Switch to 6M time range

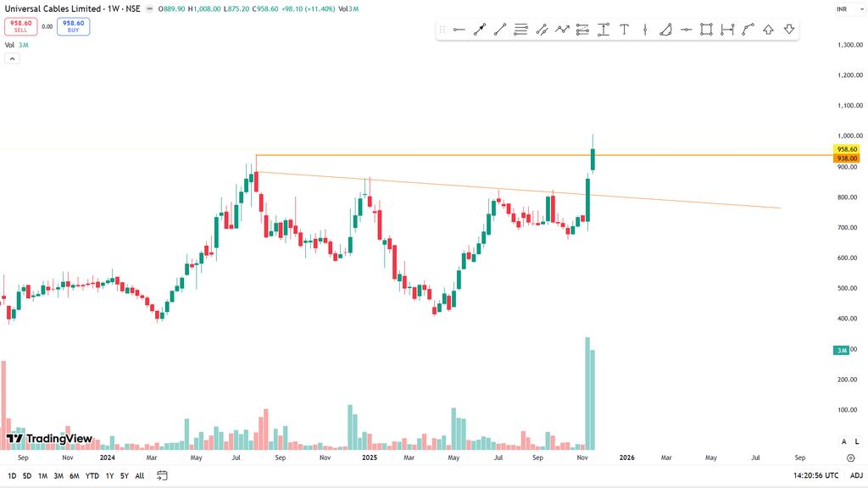tap(75, 476)
